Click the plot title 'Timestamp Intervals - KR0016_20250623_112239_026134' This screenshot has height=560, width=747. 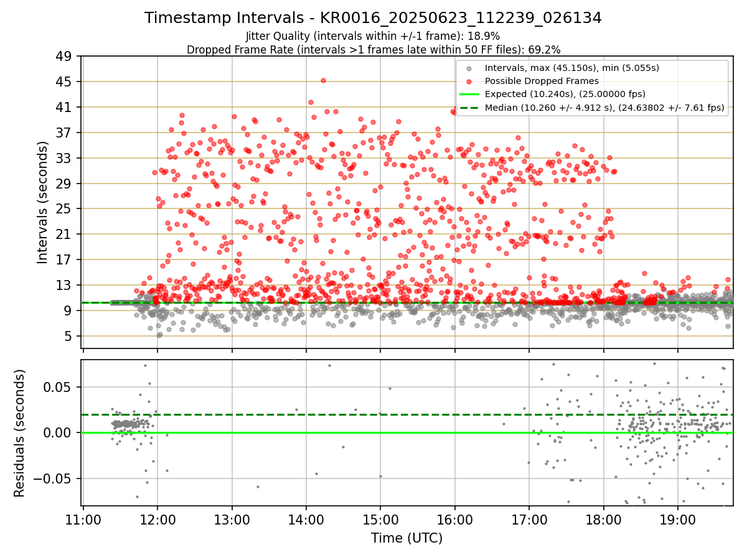coord(373,18)
